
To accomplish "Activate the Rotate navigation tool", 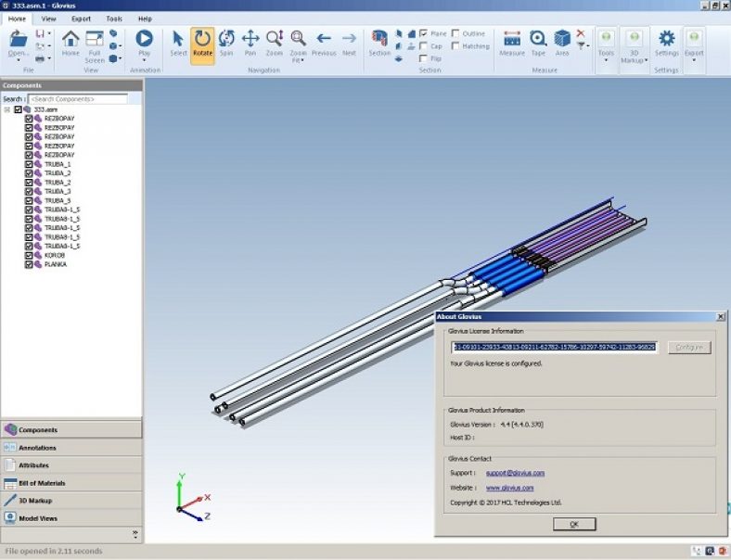I will [202, 43].
